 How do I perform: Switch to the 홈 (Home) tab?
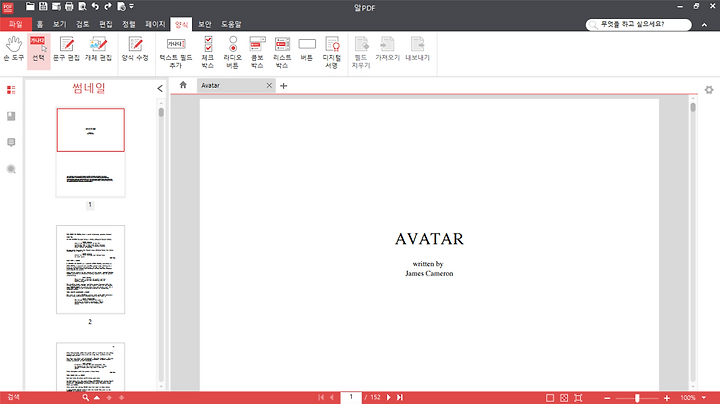[40, 24]
